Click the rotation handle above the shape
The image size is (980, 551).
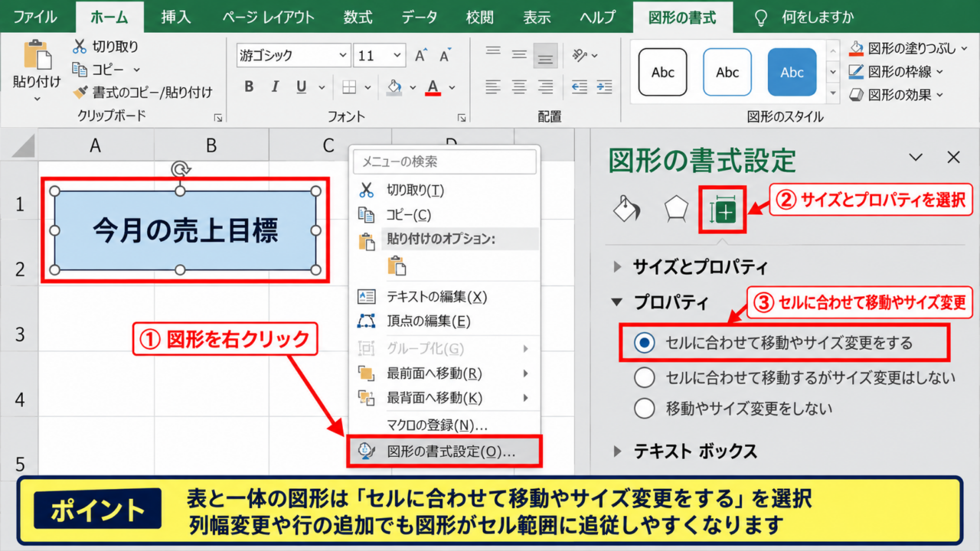coord(181,169)
